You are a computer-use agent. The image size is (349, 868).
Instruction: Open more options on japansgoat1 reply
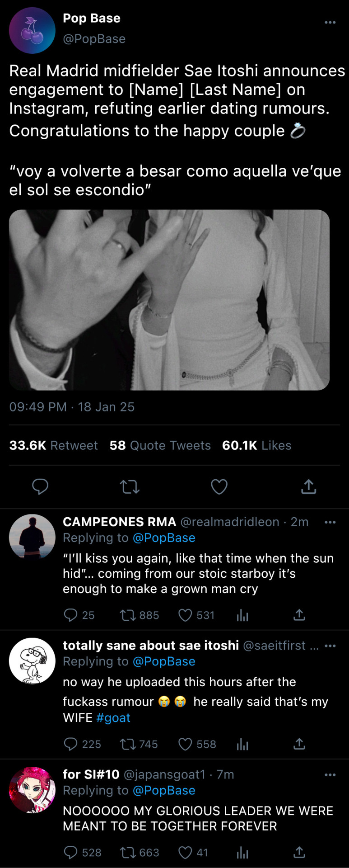330,775
